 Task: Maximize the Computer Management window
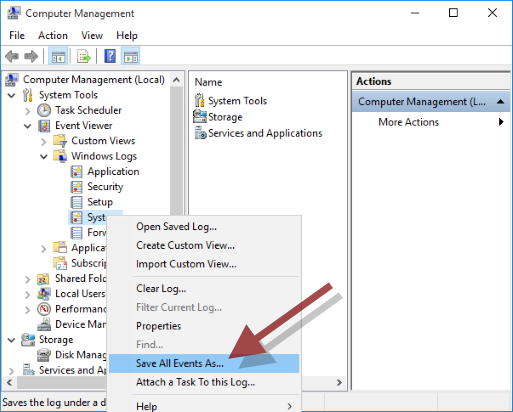(453, 13)
